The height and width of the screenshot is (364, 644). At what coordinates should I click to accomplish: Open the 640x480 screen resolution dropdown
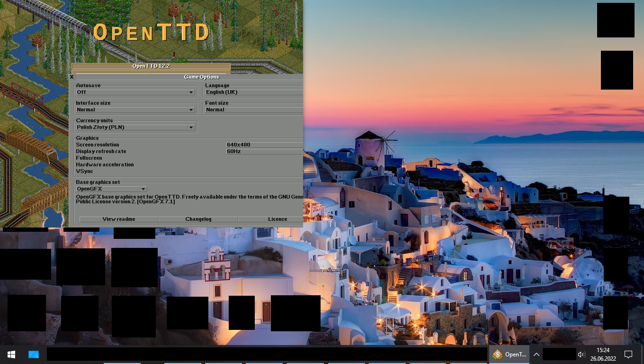pyautogui.click(x=265, y=145)
